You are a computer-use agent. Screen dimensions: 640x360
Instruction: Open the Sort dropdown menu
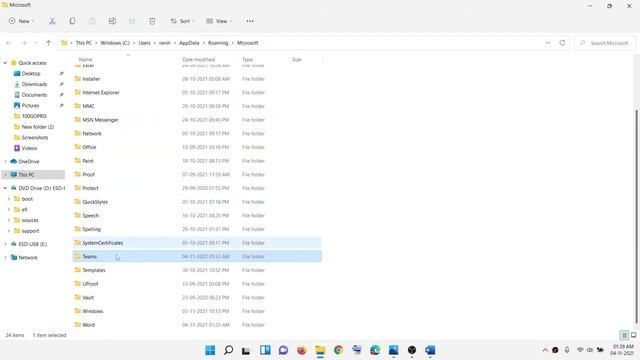tap(182, 21)
